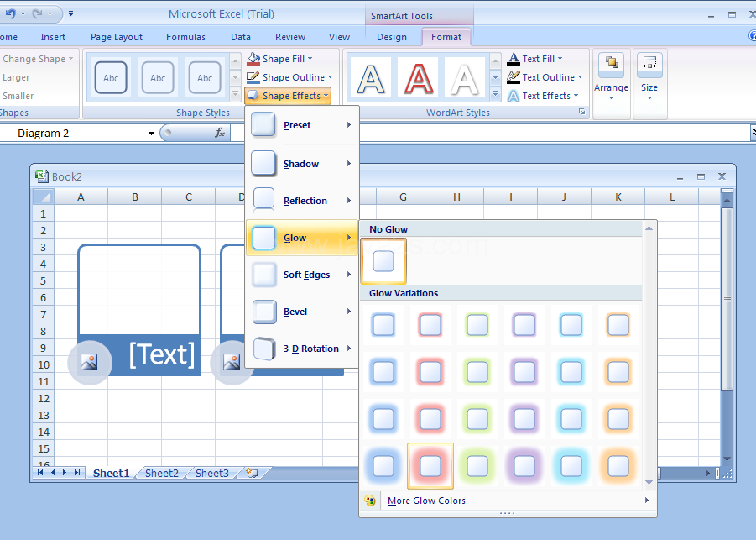Apply third Abc shape style thumbnail
756x540 pixels.
click(205, 77)
